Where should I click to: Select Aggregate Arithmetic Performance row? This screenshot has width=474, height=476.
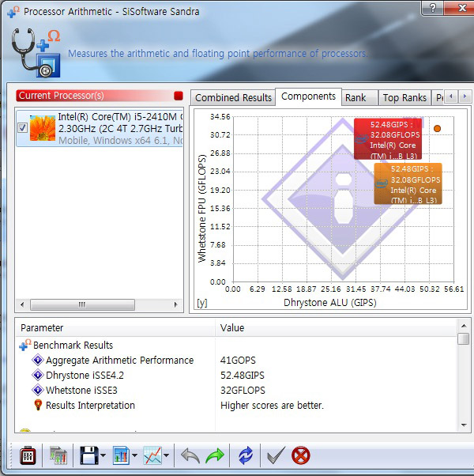(236, 360)
